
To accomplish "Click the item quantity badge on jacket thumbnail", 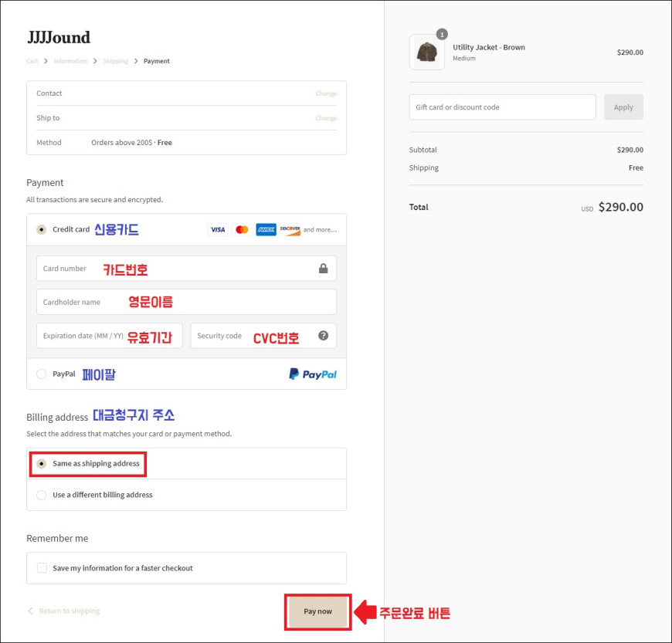I will pos(442,34).
